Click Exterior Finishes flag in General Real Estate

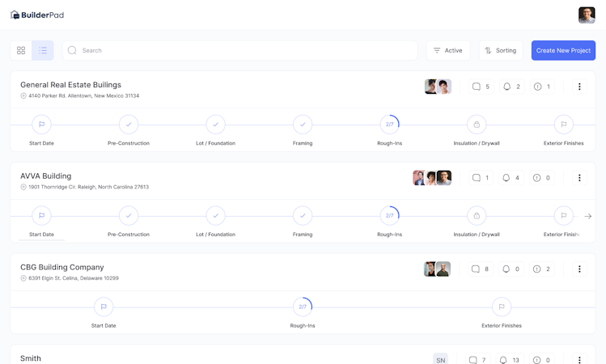pyautogui.click(x=563, y=125)
